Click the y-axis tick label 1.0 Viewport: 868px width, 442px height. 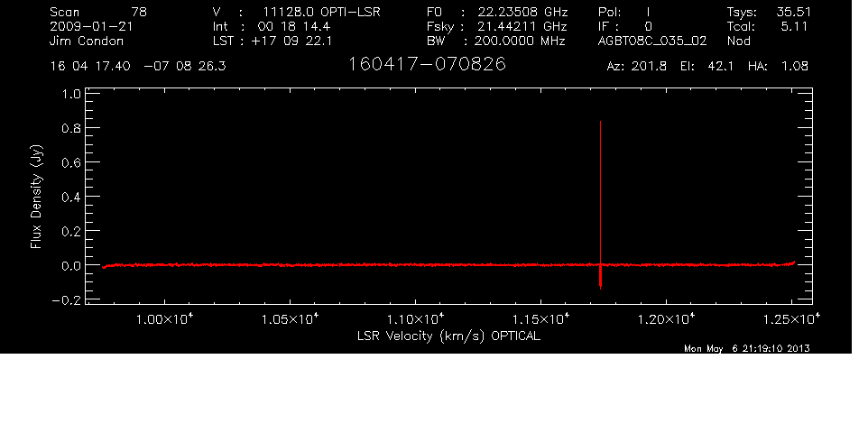71,94
